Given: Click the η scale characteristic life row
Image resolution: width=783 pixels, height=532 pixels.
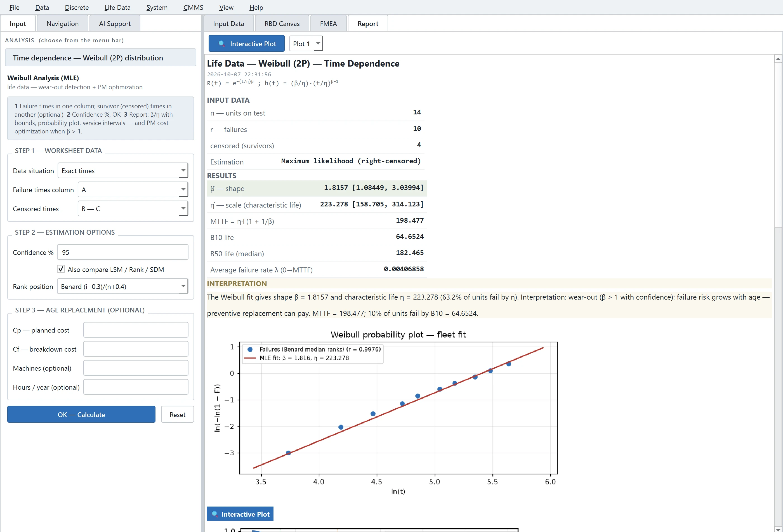Looking at the screenshot, I should [x=317, y=204].
